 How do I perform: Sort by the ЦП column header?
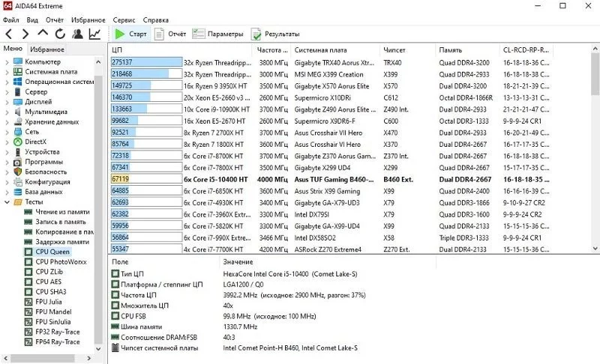coord(180,50)
